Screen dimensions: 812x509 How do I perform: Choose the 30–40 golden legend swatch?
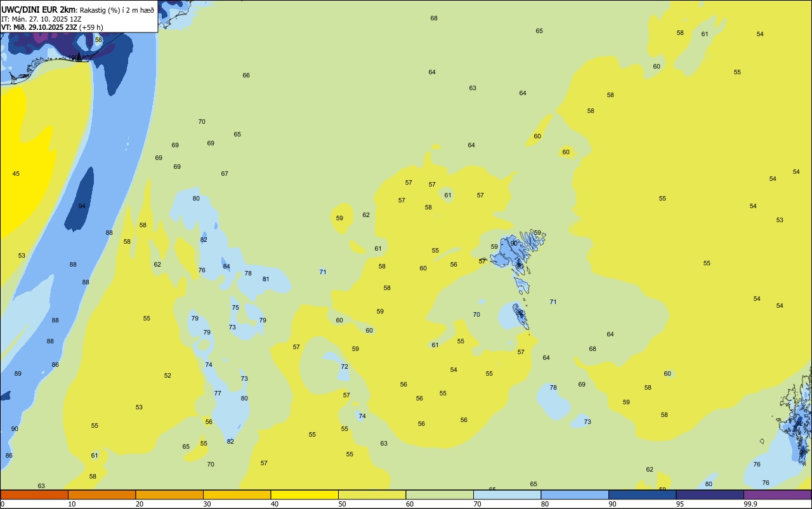coord(237,494)
